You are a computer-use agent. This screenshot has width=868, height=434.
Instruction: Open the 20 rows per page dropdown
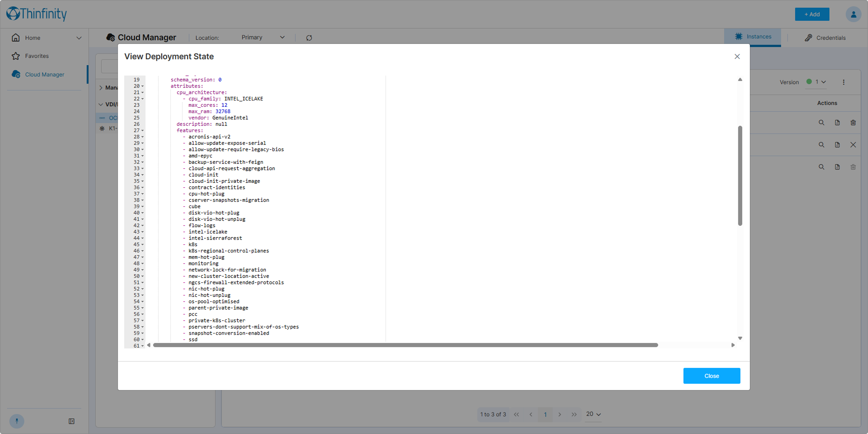pos(593,415)
